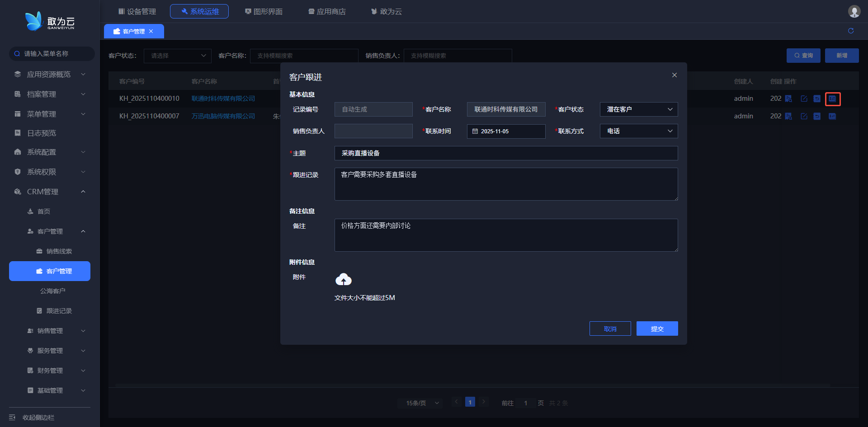Open the 联系方式 dropdown showing 电话
The image size is (868, 427).
(638, 131)
